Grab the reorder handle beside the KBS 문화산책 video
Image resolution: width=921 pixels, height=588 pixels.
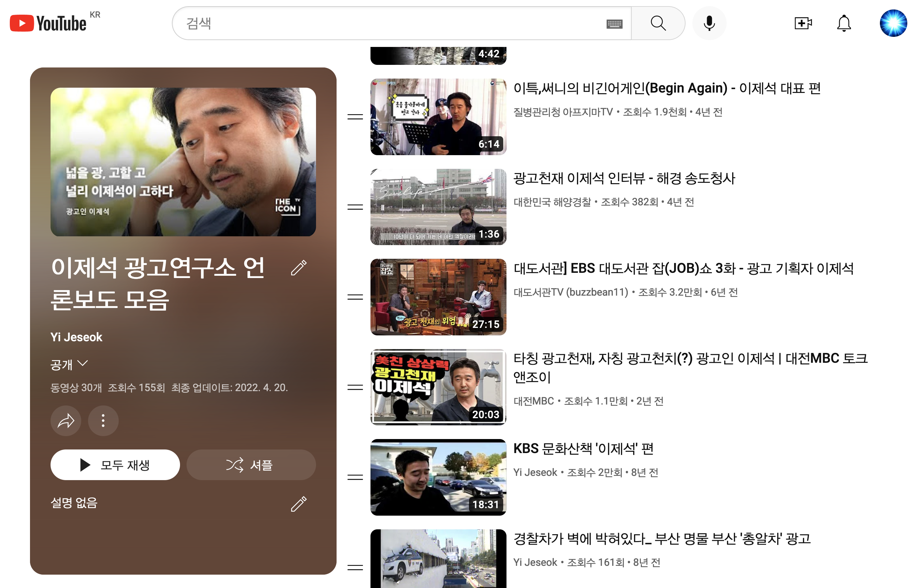click(x=355, y=477)
